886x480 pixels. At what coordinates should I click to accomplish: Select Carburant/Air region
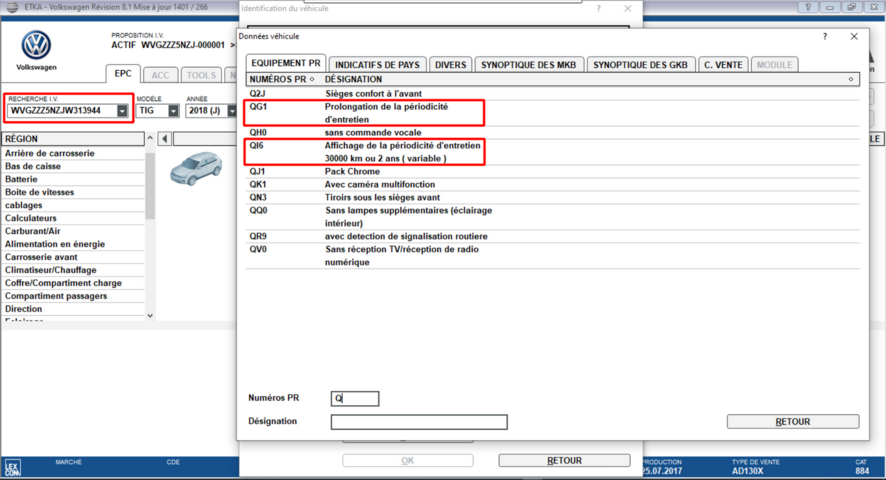click(73, 231)
